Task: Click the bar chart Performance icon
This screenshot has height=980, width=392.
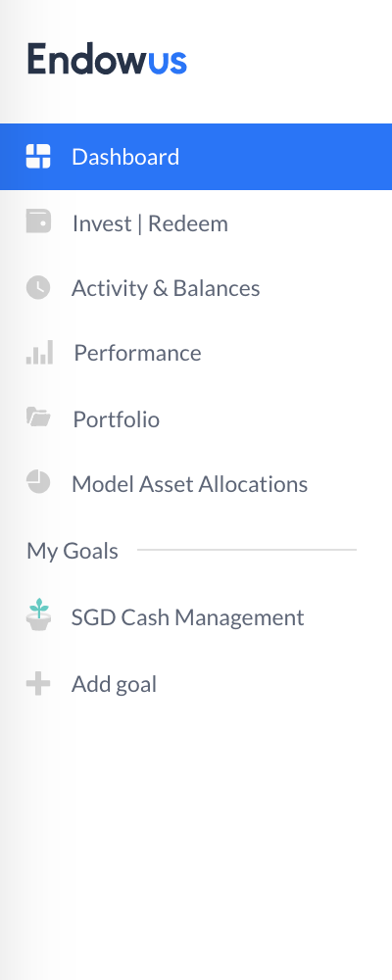Action: tap(39, 353)
